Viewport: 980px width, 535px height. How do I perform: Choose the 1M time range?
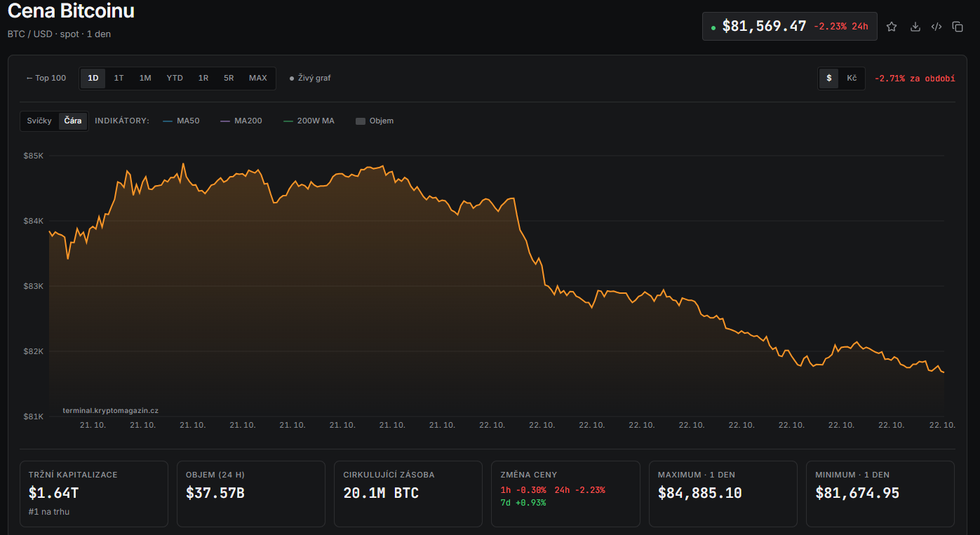coord(145,78)
